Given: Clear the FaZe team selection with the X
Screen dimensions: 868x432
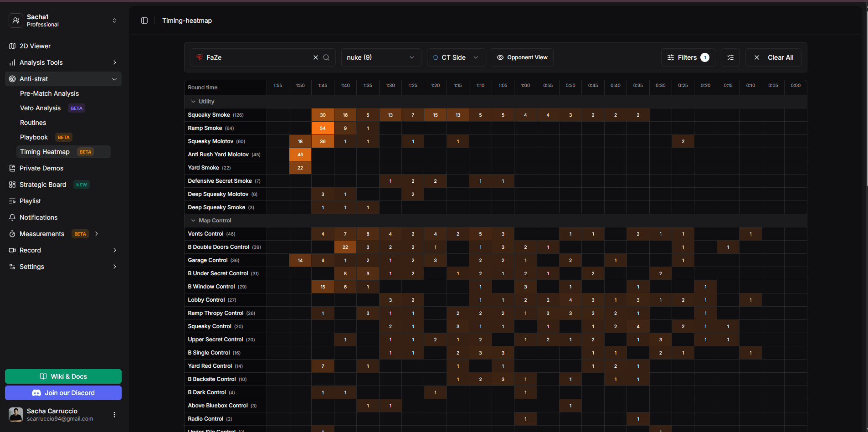Looking at the screenshot, I should (x=315, y=57).
